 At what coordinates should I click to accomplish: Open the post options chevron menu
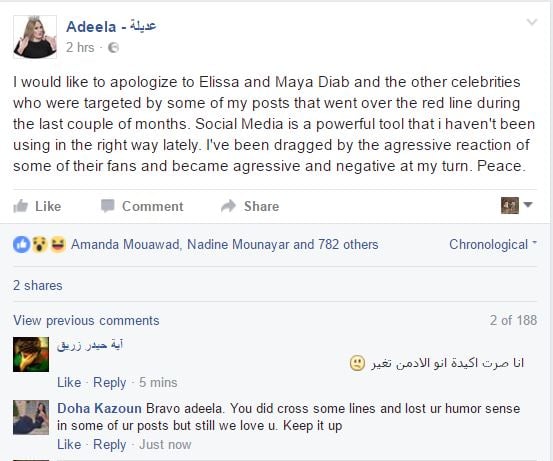532,22
